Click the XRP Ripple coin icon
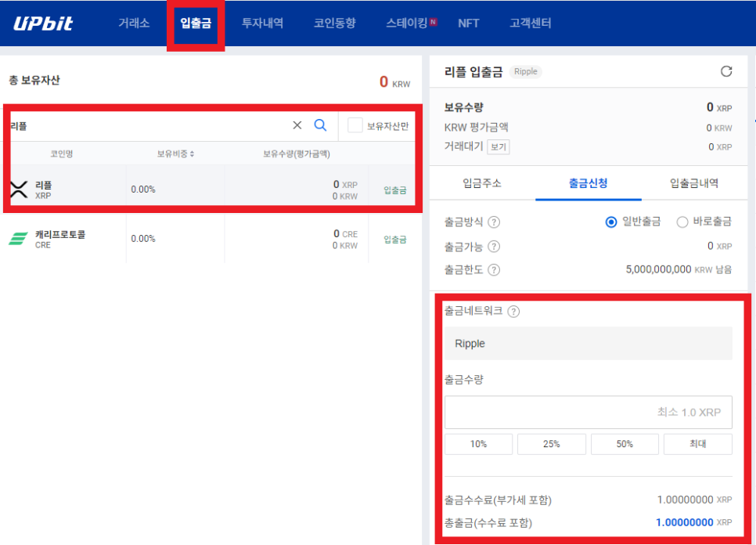Screen dimensions: 756x545 coord(19,189)
